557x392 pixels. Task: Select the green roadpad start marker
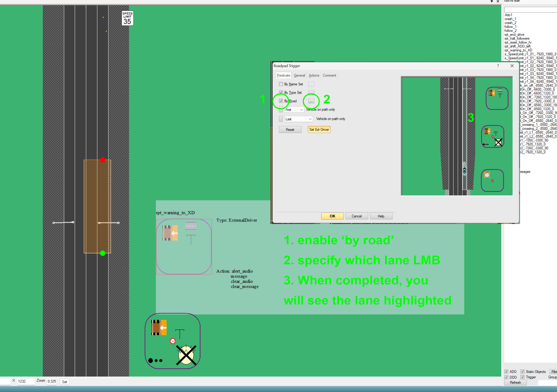pyautogui.click(x=103, y=253)
